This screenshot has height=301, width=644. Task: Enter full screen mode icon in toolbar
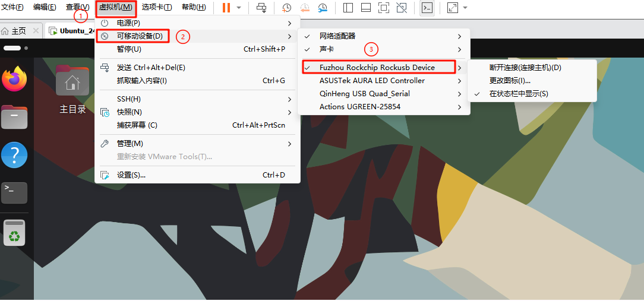pyautogui.click(x=384, y=8)
